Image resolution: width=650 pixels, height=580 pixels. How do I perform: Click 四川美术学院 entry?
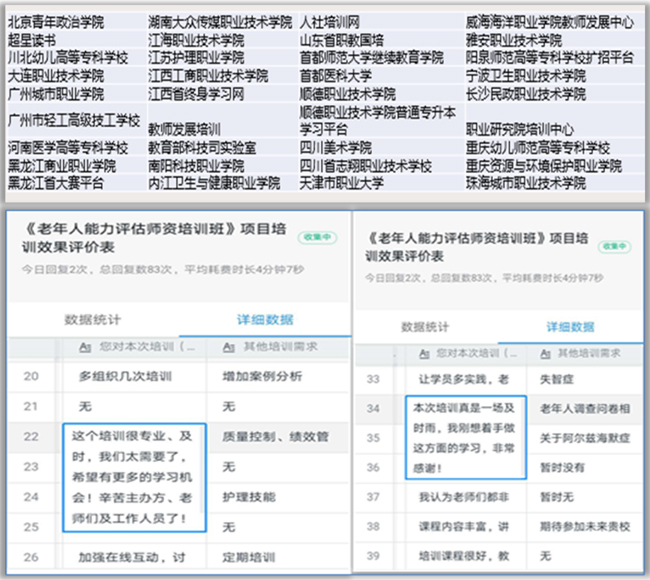335,148
